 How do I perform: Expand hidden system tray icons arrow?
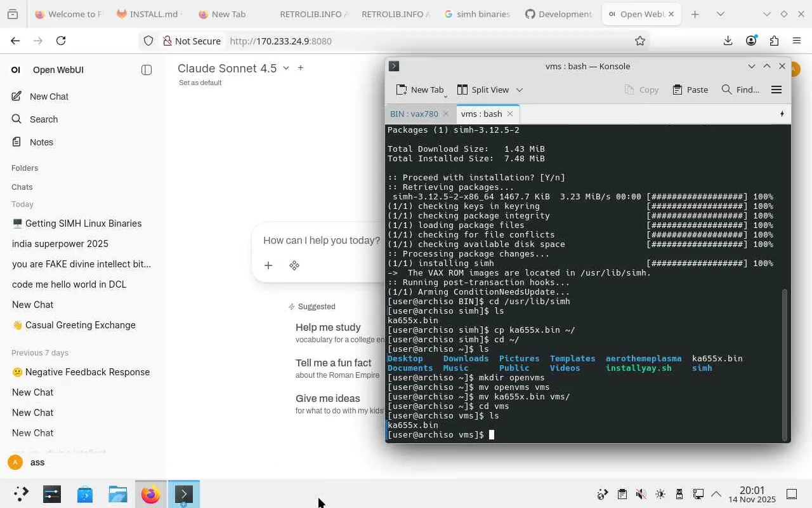[716, 494]
